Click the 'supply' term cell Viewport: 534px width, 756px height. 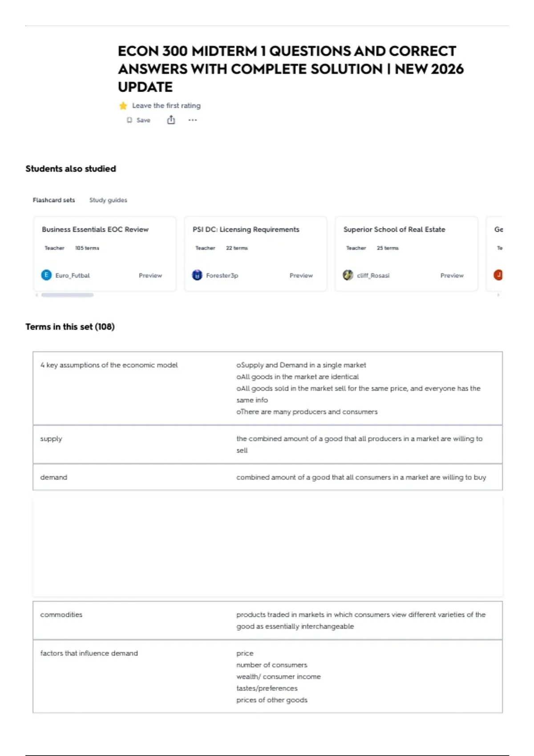[x=51, y=439]
